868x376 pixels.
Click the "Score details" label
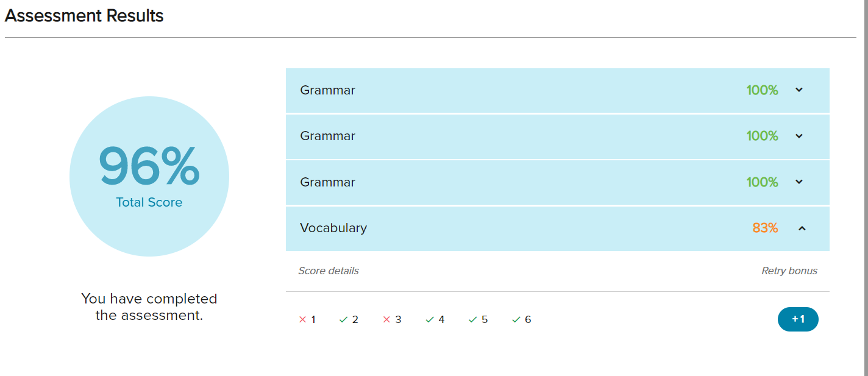pyautogui.click(x=329, y=271)
